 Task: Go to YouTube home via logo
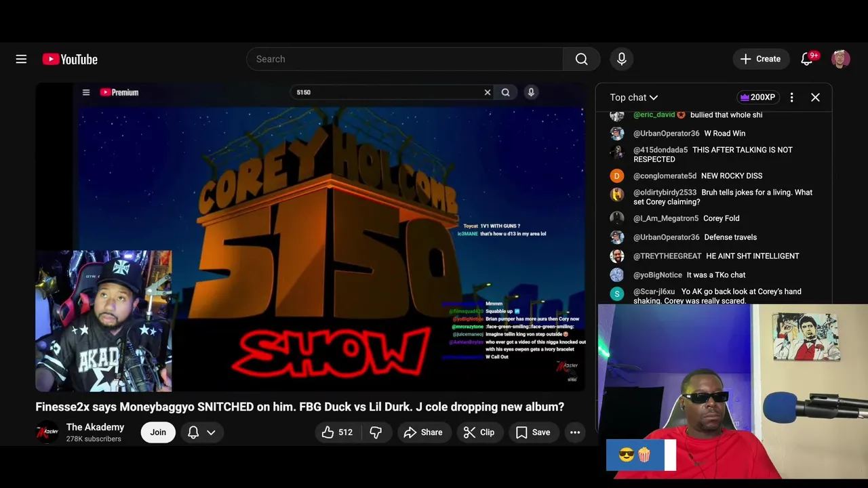click(70, 59)
